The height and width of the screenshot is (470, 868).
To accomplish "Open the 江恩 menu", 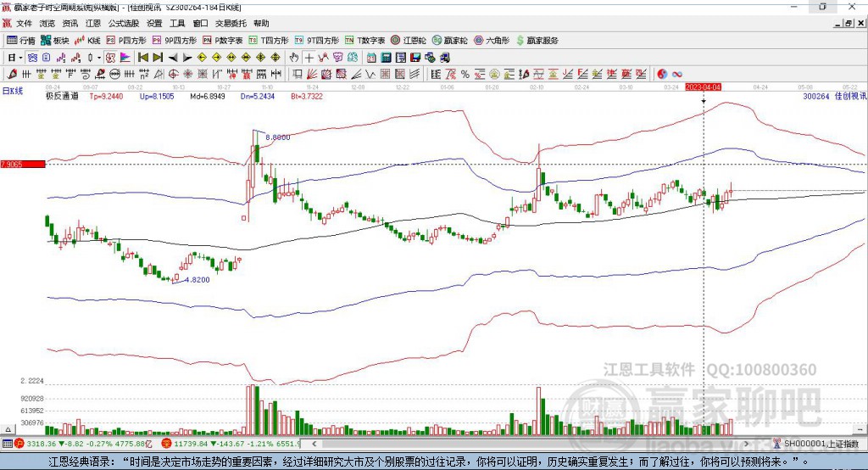I will 93,23.
